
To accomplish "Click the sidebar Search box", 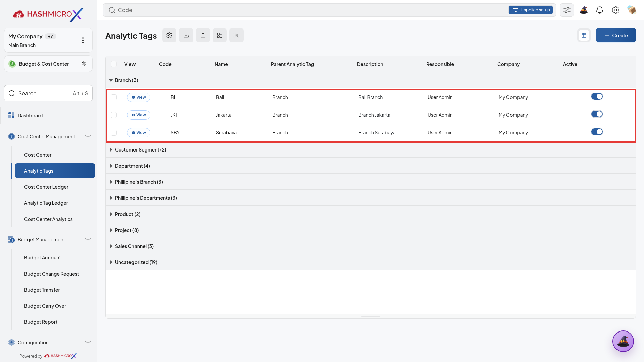I will pyautogui.click(x=48, y=93).
